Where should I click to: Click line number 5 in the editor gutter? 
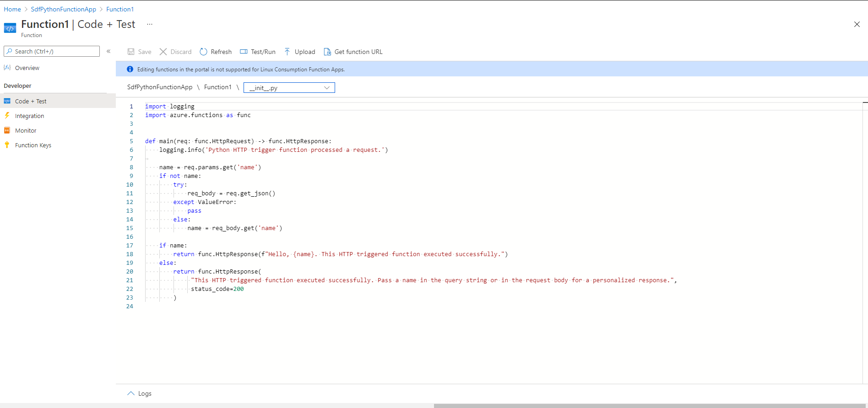[131, 141]
